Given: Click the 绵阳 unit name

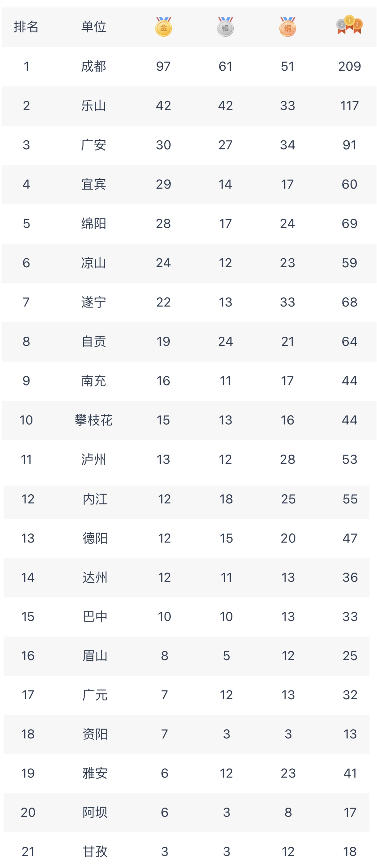Looking at the screenshot, I should 94,224.
